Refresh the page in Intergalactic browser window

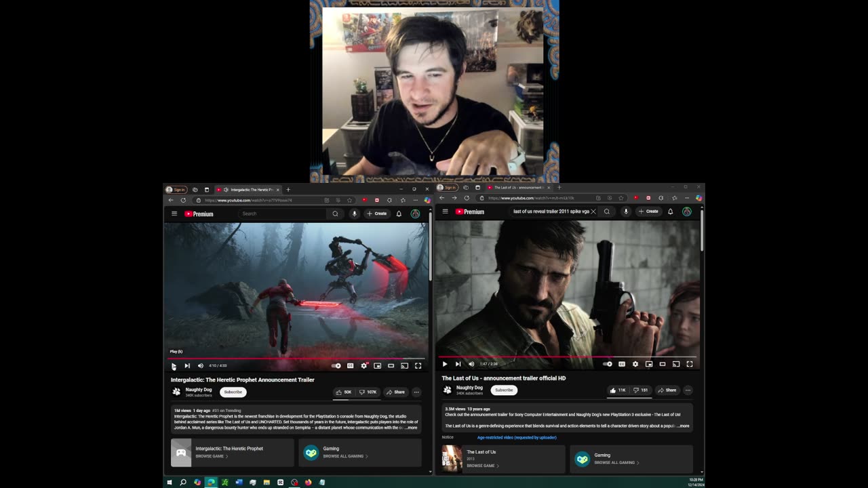[183, 200]
